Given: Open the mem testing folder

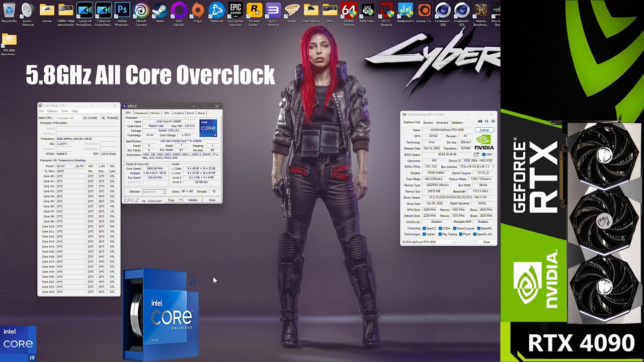Looking at the screenshot, I should (311, 13).
